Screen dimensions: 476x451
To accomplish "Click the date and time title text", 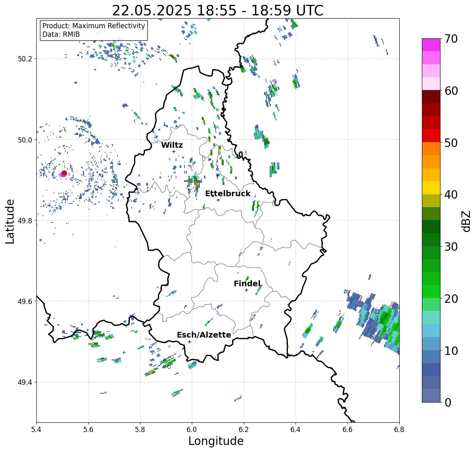I will coord(218,10).
